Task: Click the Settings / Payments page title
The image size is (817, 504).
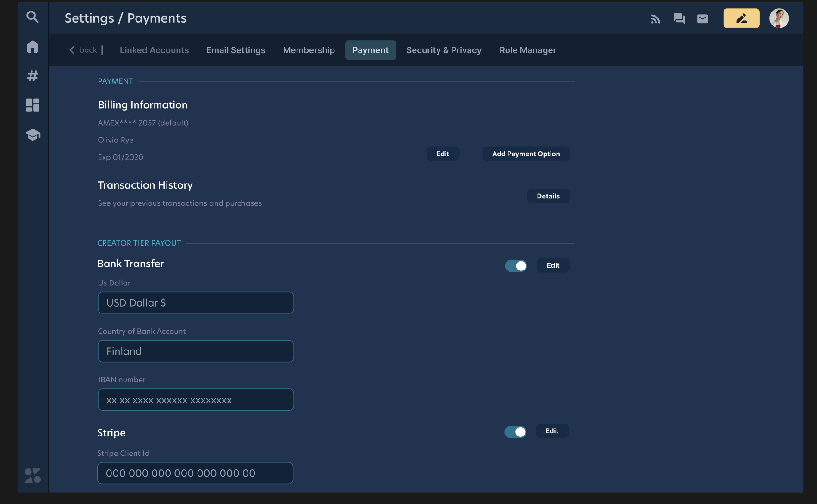Action: click(126, 18)
